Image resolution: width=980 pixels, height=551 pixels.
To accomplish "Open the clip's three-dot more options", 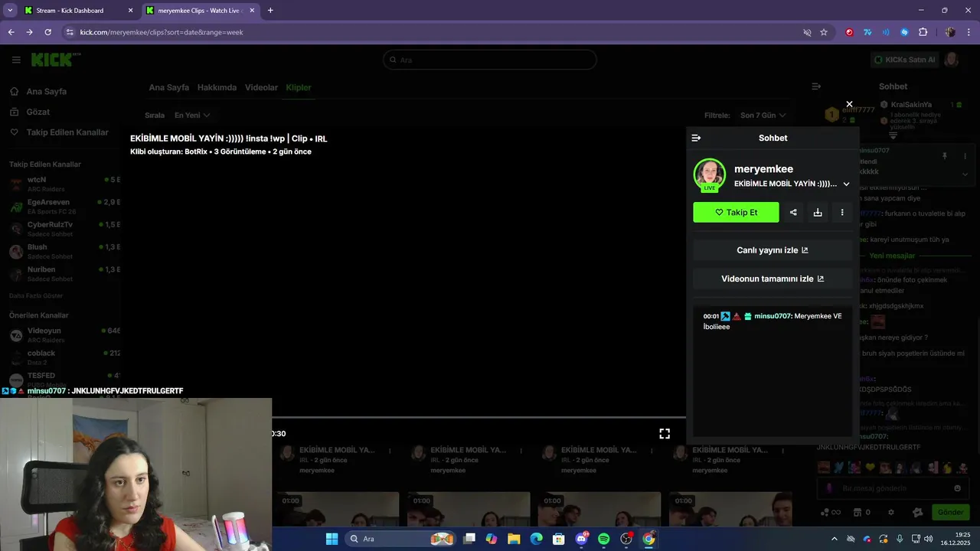I will click(x=842, y=213).
